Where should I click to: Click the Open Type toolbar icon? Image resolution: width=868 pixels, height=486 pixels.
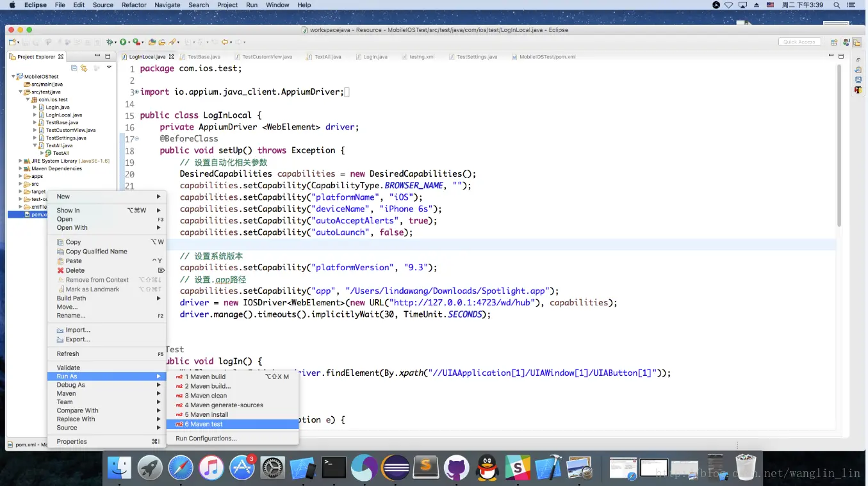152,42
